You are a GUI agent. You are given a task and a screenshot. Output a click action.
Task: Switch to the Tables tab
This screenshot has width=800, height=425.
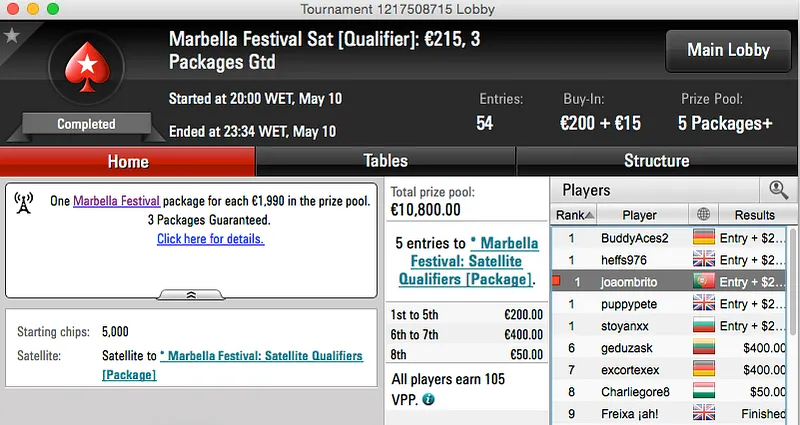coord(385,161)
